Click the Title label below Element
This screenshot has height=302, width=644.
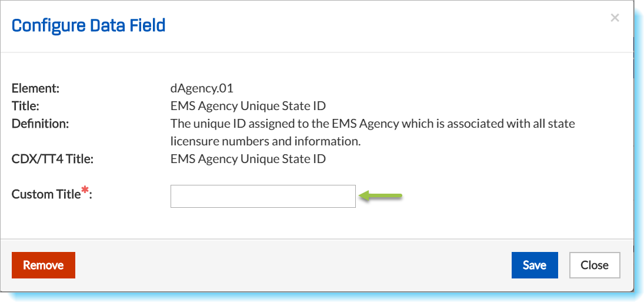[25, 107]
